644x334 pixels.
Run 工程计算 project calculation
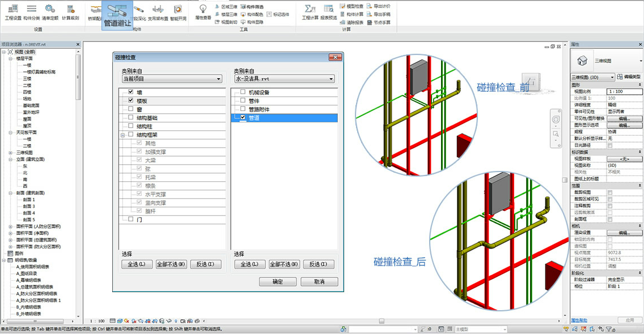click(310, 11)
